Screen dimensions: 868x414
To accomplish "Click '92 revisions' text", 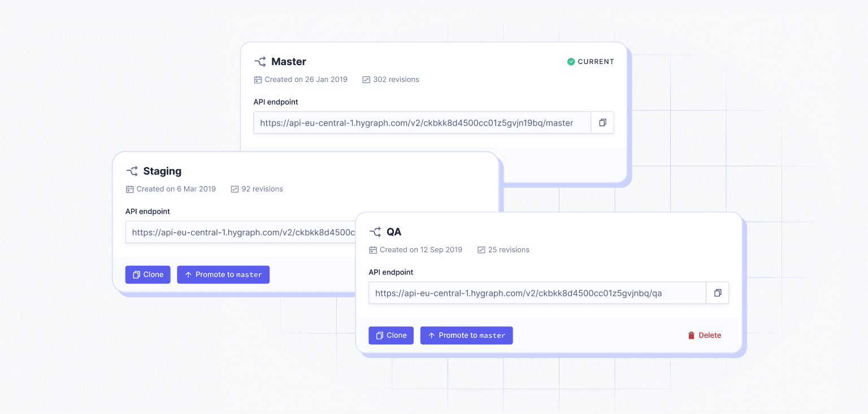I will pyautogui.click(x=262, y=189).
